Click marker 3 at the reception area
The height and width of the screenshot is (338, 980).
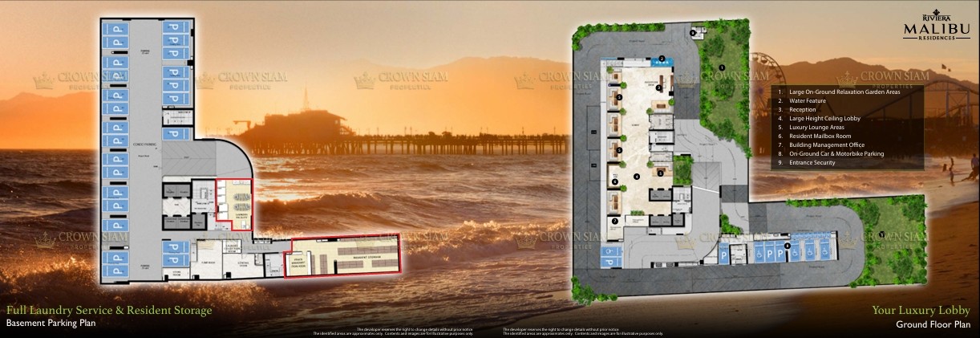tap(658, 88)
